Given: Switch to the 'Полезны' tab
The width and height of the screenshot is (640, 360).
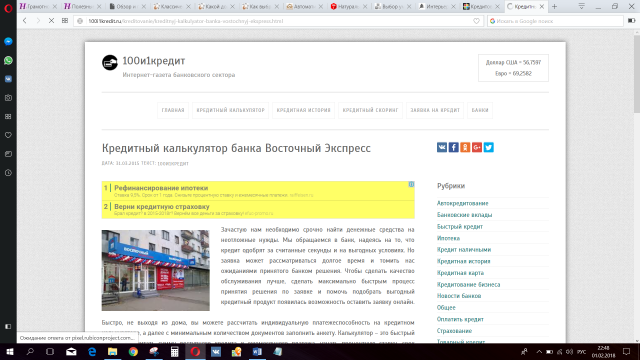Looking at the screenshot, I should [82, 7].
